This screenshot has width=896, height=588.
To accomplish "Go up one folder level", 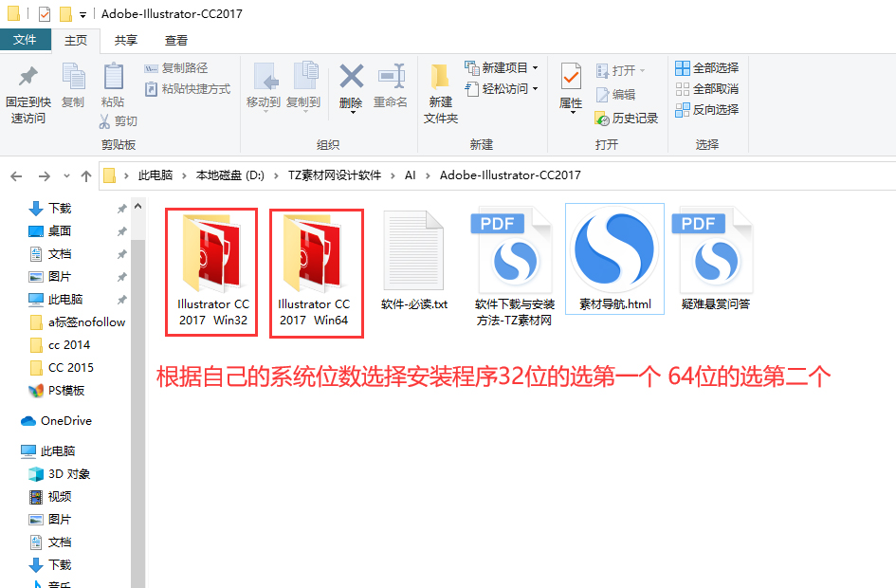I will (x=86, y=176).
